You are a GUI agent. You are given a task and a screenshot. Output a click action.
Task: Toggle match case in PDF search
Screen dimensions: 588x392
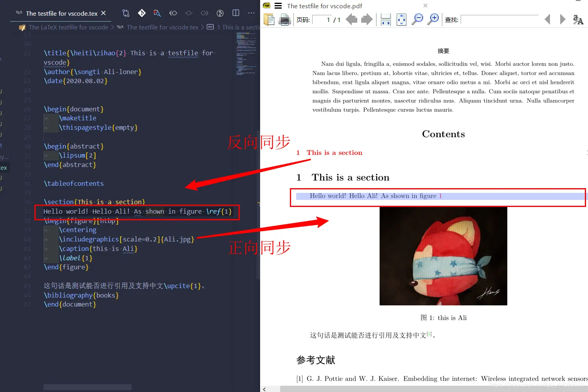pos(578,19)
